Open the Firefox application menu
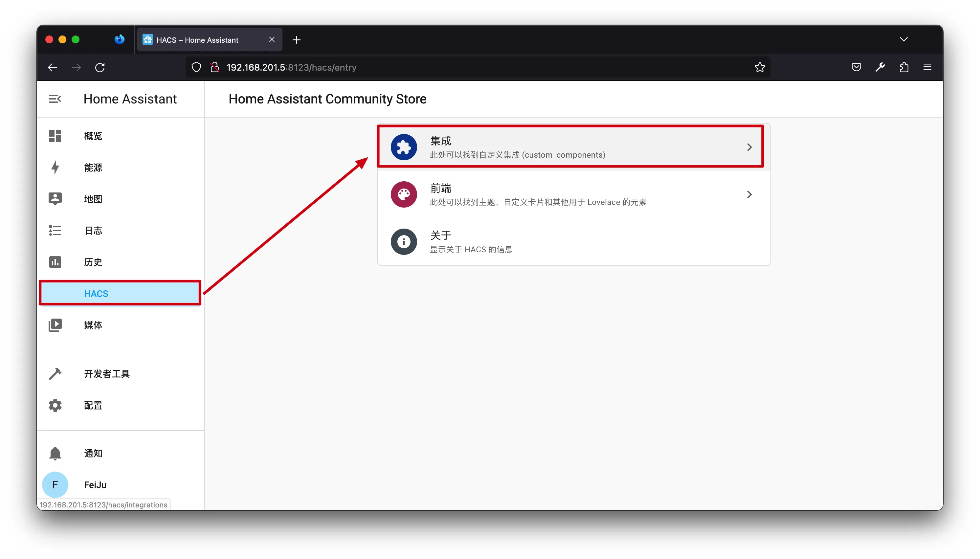980x559 pixels. pyautogui.click(x=927, y=67)
